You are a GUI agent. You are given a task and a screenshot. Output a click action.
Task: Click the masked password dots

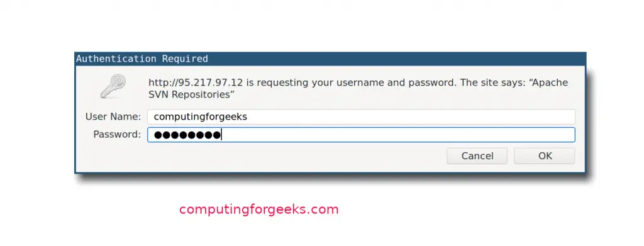click(187, 135)
